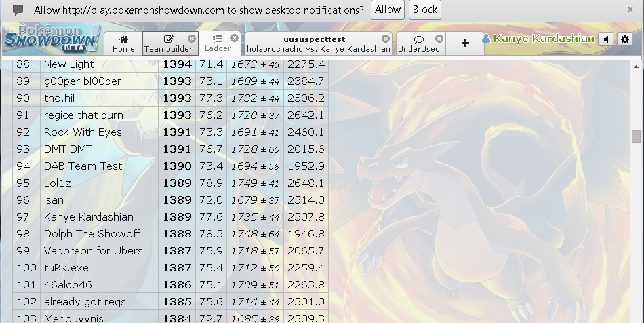Image resolution: width=644 pixels, height=323 pixels.
Task: Select player name tuRk.exe
Action: (x=66, y=267)
